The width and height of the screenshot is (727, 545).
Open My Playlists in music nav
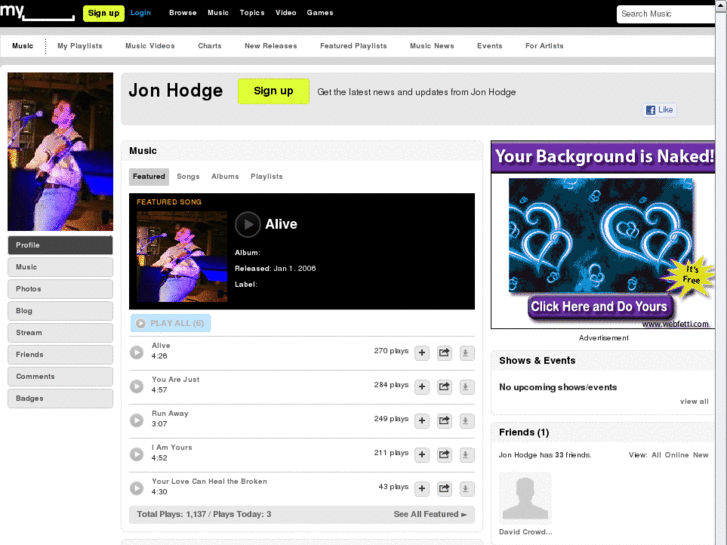pyautogui.click(x=80, y=46)
